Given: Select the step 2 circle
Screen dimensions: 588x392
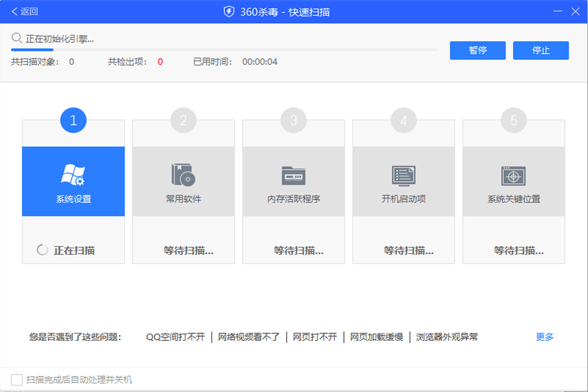Looking at the screenshot, I should 183,120.
